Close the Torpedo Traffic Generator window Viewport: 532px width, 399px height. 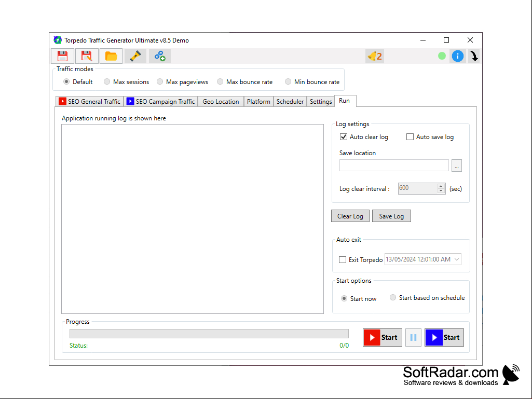pyautogui.click(x=470, y=40)
